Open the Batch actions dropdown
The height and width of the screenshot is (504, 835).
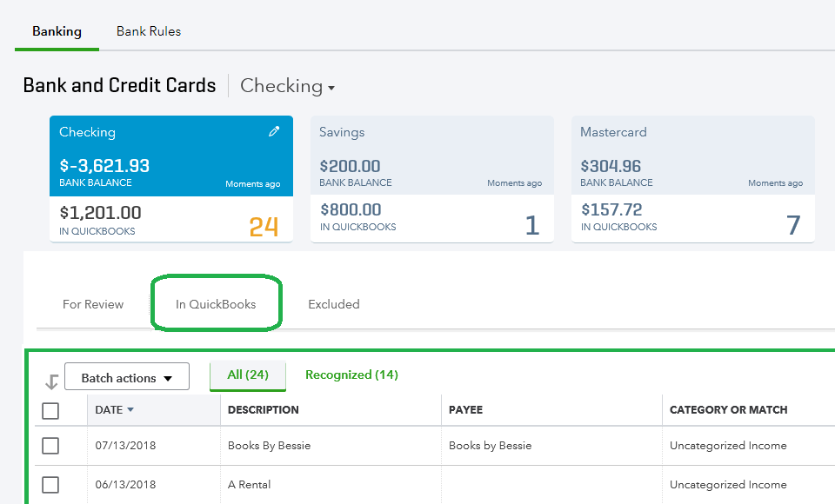[127, 378]
